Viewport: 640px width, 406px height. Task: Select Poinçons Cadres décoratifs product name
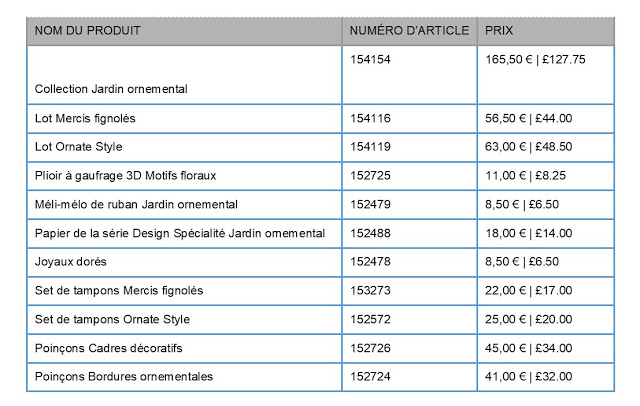[x=109, y=348]
